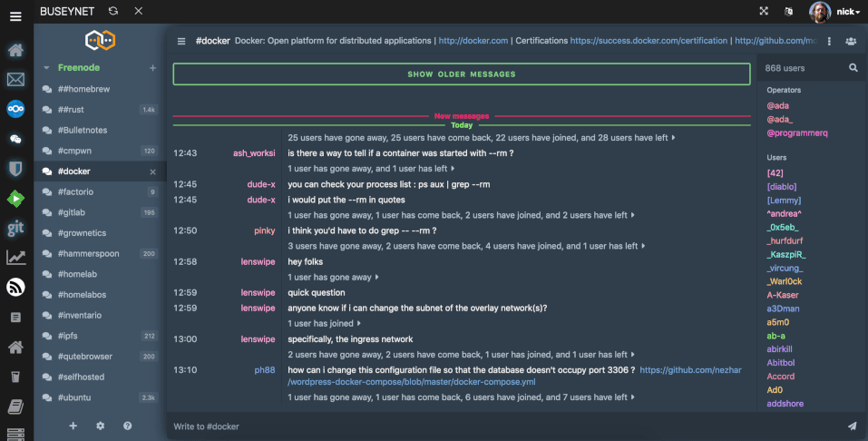Toggle the main hamburger menu at top-left
This screenshot has height=441, width=868.
pyautogui.click(x=15, y=15)
